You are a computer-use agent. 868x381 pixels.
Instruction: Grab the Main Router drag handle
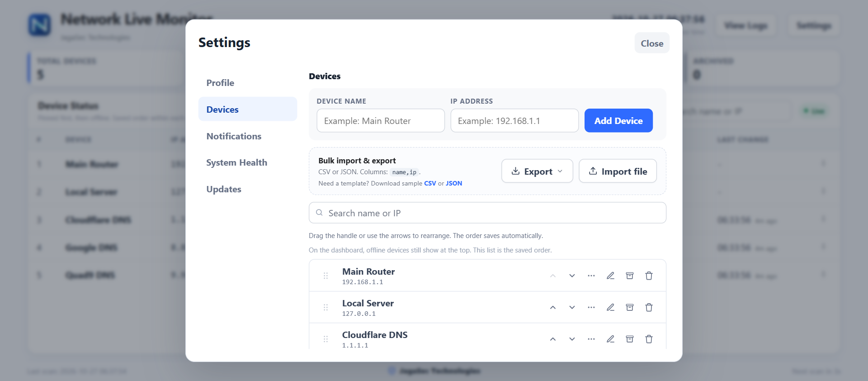(x=325, y=276)
